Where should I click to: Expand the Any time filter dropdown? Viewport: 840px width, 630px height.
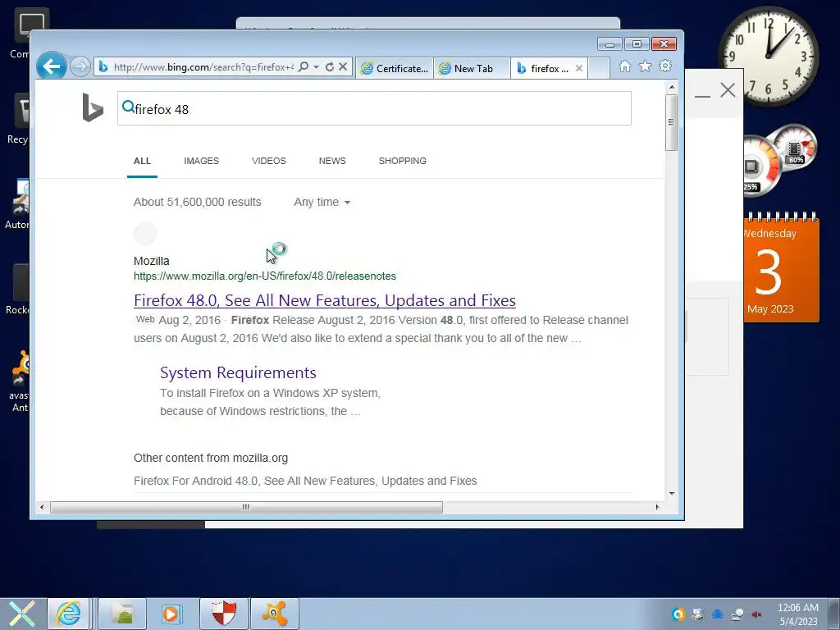(x=322, y=202)
